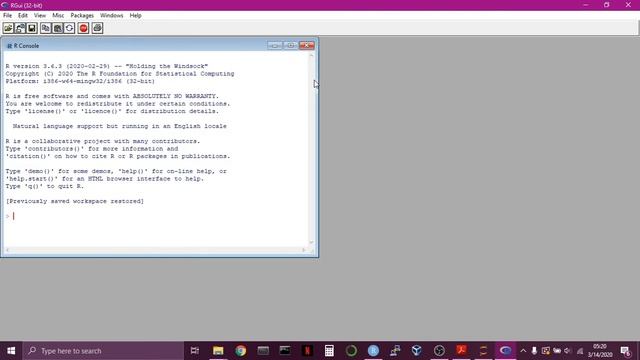The image size is (640, 360).
Task: Click the Print toolbar icon
Action: point(97,28)
